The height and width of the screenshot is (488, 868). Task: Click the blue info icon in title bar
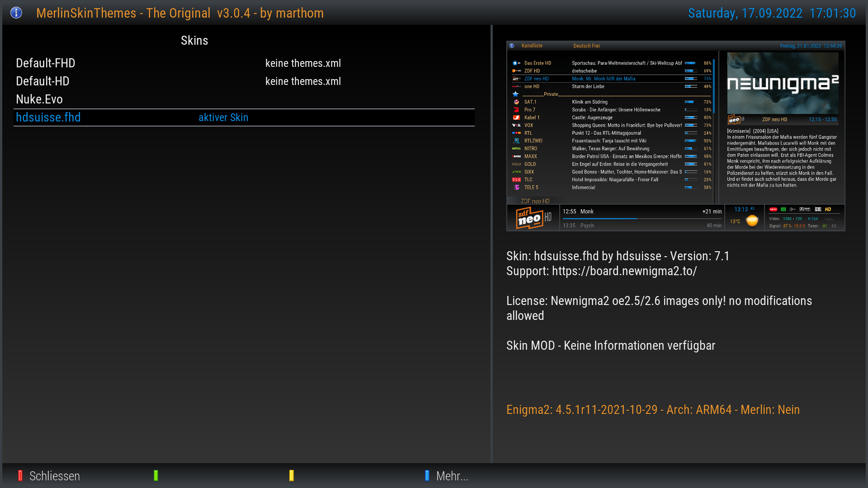(16, 13)
